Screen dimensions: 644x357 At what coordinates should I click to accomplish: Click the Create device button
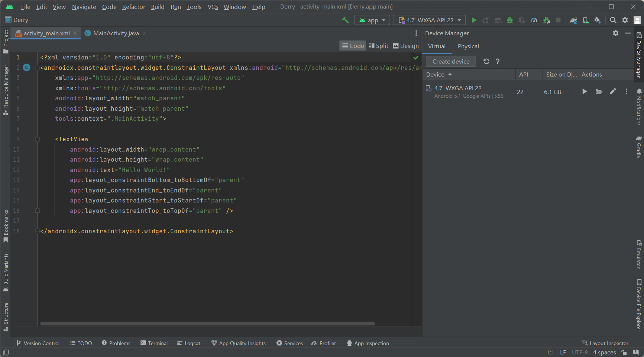[x=451, y=61]
